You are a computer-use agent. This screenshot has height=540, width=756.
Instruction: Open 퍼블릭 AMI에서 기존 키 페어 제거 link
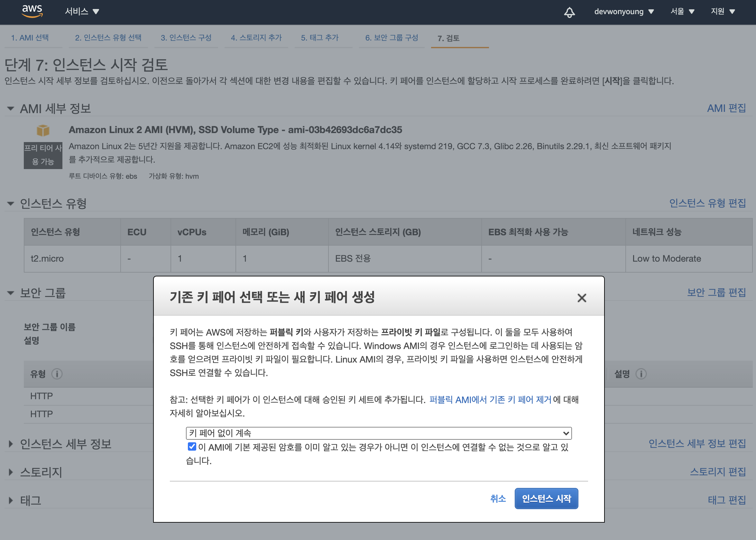[x=490, y=399]
